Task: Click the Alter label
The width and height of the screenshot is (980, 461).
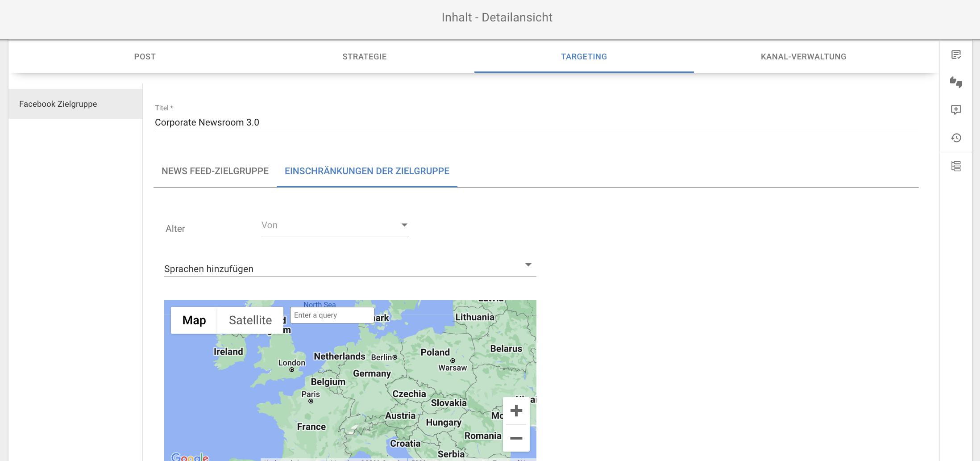Action: click(x=175, y=229)
